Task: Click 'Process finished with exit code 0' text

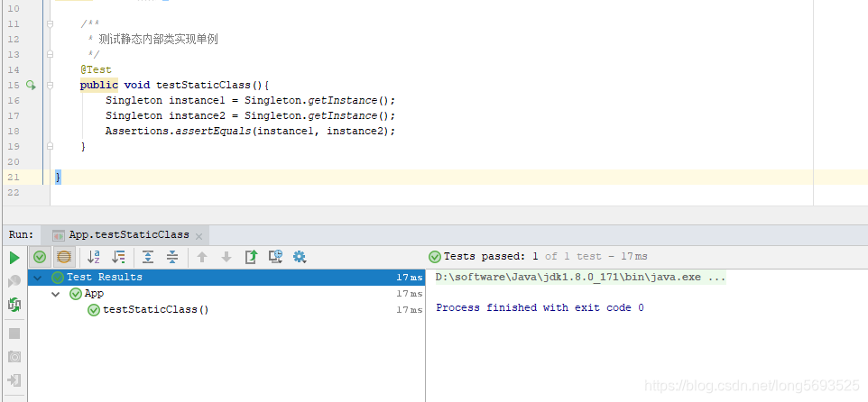Action: 540,307
